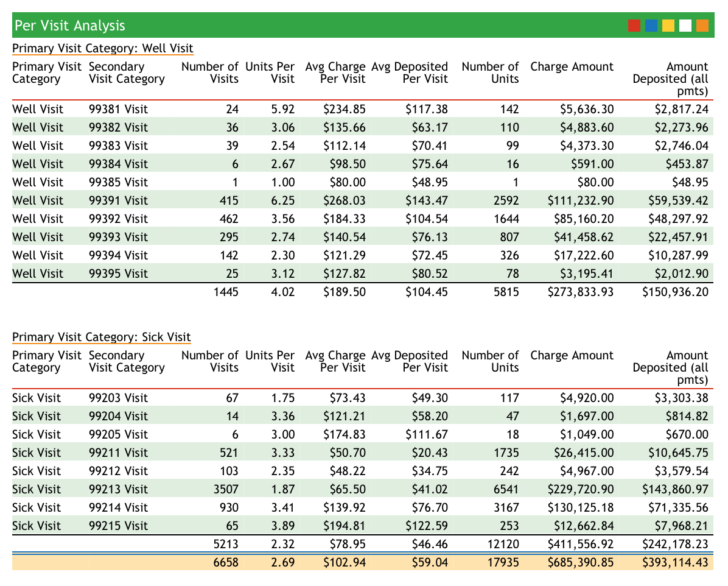
Task: Click the Per Visit Analysis title bar
Action: coord(69,26)
